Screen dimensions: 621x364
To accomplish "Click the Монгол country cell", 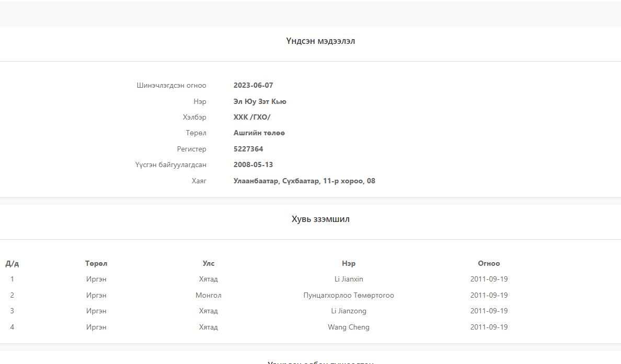I will coord(209,295).
